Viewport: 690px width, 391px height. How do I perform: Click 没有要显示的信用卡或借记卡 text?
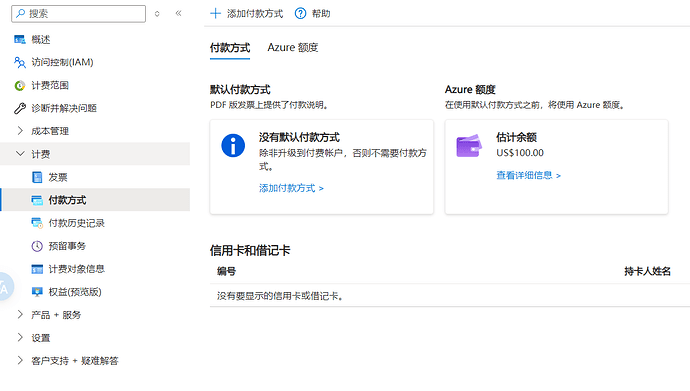coord(280,296)
